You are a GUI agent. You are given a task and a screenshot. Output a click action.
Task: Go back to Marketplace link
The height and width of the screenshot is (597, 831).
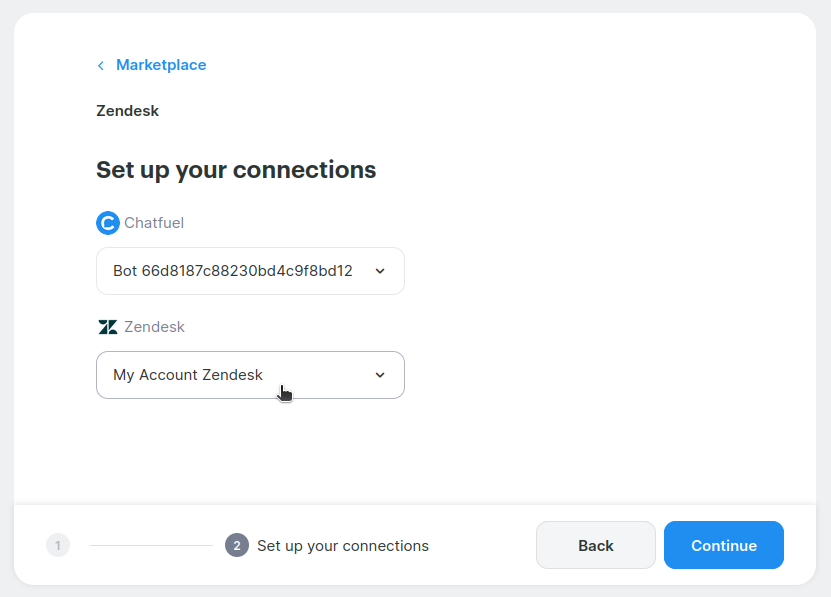pos(161,65)
